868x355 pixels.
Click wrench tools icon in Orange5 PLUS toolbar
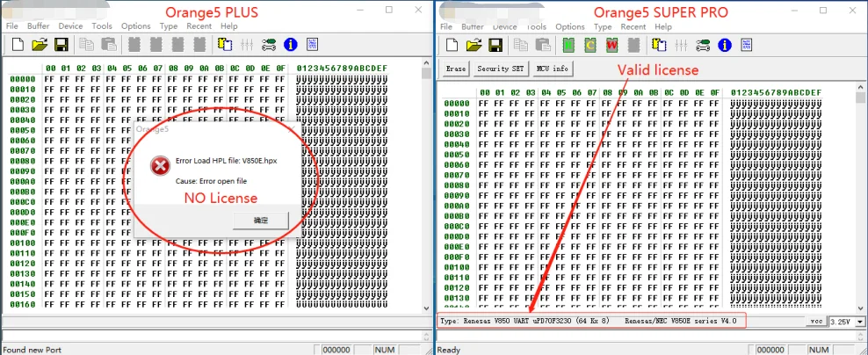[269, 44]
